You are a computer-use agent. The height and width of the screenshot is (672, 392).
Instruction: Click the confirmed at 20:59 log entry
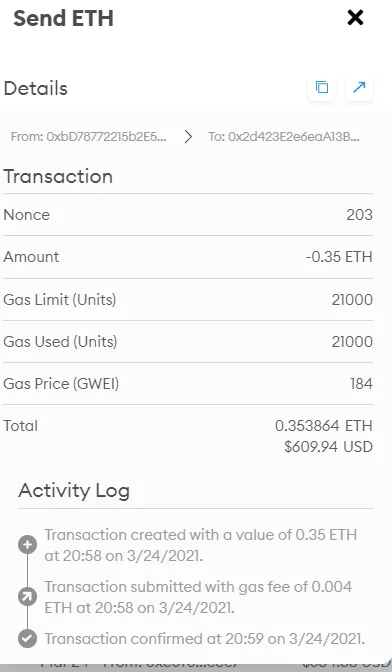(205, 639)
